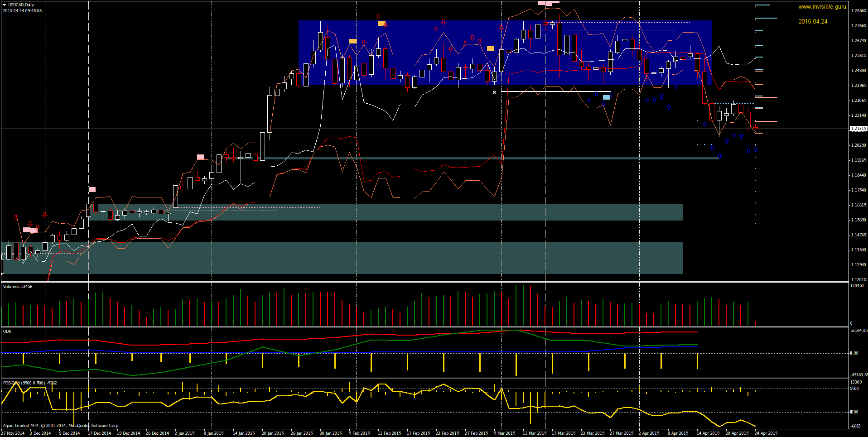
Task: Click time axis label 14 Jan 2015
Action: click(244, 433)
